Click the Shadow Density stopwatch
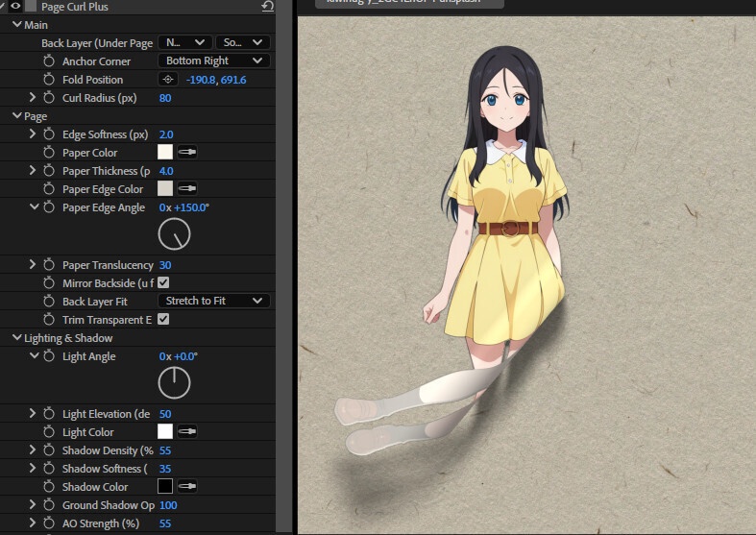 click(x=49, y=450)
